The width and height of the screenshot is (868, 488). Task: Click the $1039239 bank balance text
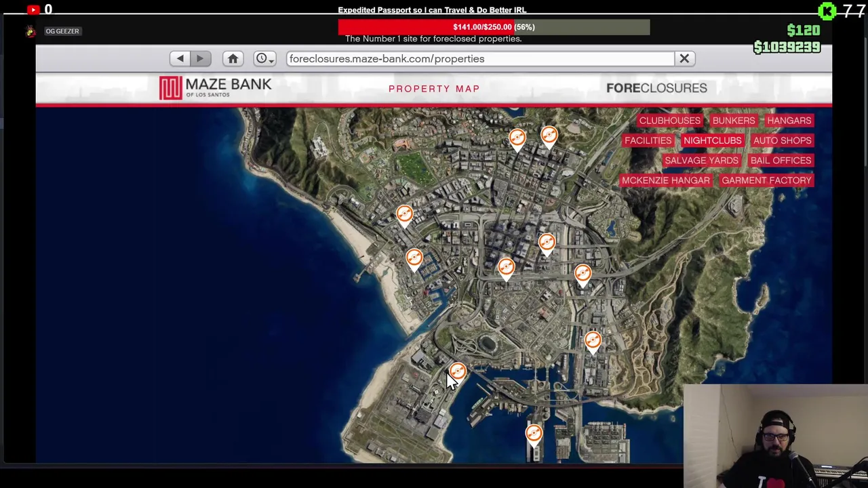pos(787,47)
